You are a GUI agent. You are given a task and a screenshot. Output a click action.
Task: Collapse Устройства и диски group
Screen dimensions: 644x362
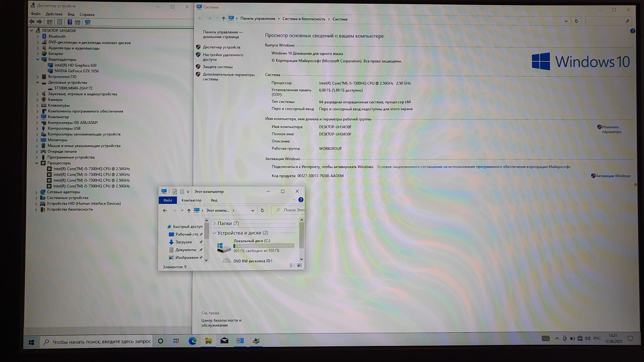coord(214,233)
